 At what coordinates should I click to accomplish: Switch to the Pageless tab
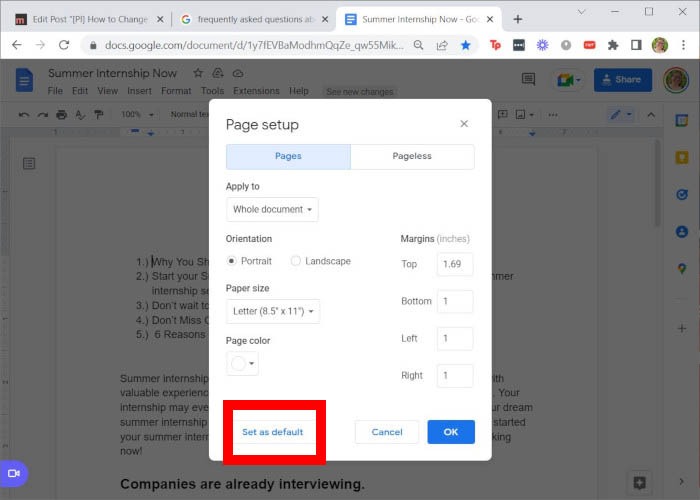click(x=412, y=156)
